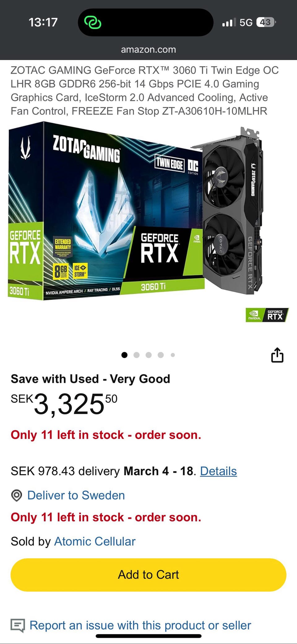Screen dimensions: 297x644
Task: Tap the share icon below product image
Action: click(277, 355)
